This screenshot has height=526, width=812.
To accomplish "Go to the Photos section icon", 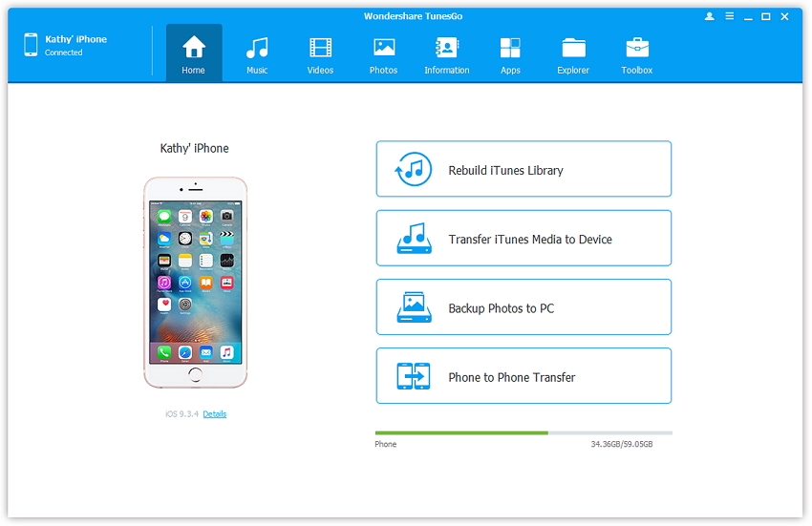I will click(x=383, y=48).
